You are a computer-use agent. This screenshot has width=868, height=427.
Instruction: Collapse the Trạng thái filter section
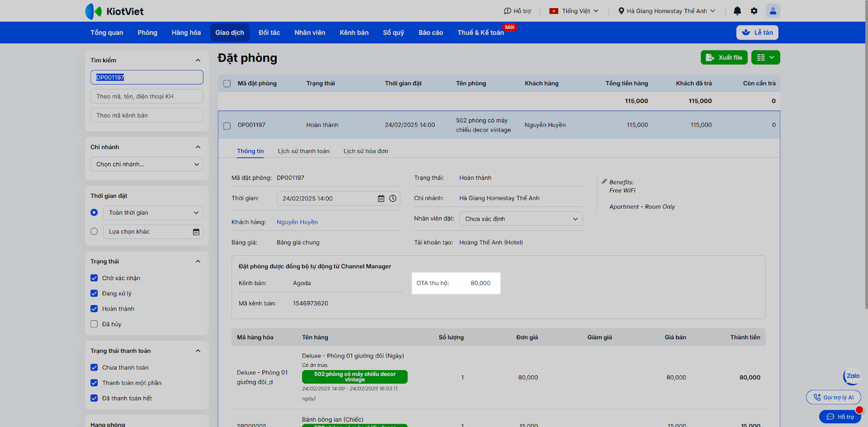[x=197, y=261]
